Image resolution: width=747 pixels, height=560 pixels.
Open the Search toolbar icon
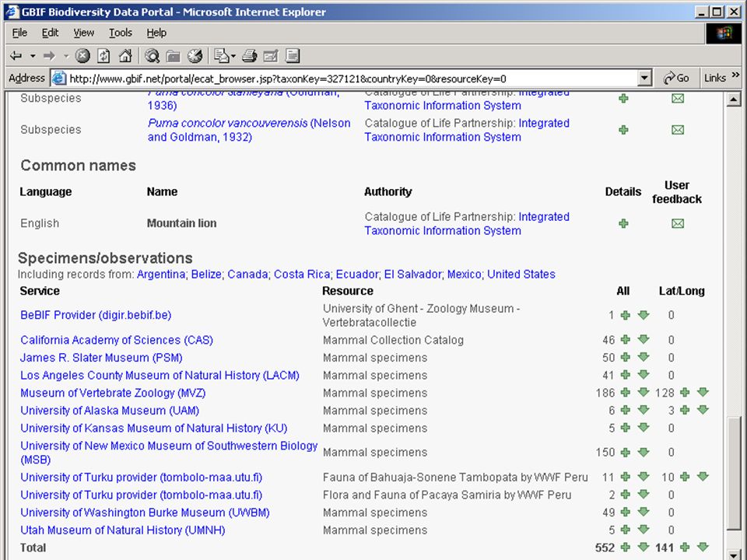pyautogui.click(x=152, y=56)
